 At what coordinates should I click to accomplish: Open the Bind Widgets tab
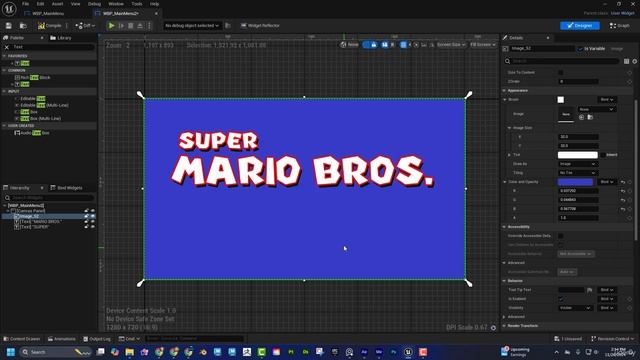point(66,188)
